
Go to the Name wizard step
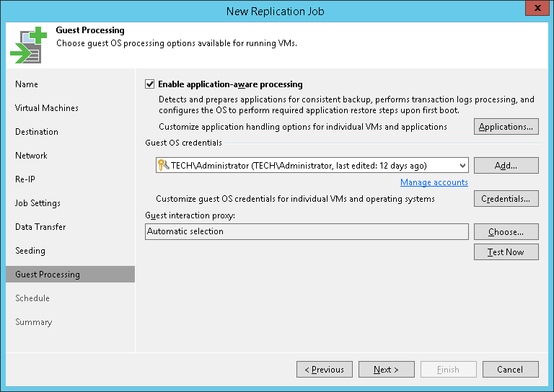point(27,84)
